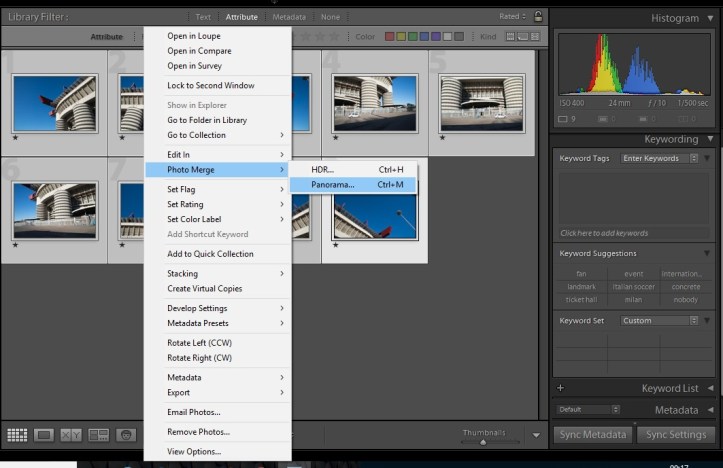Open Compare view (XY) icon
Image resolution: width=723 pixels, height=468 pixels.
71,435
